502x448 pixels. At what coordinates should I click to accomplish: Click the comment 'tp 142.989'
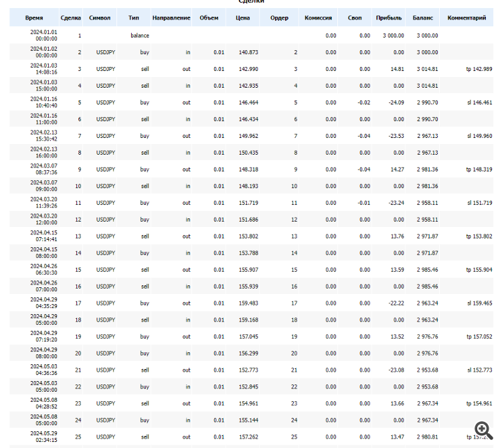click(x=479, y=69)
